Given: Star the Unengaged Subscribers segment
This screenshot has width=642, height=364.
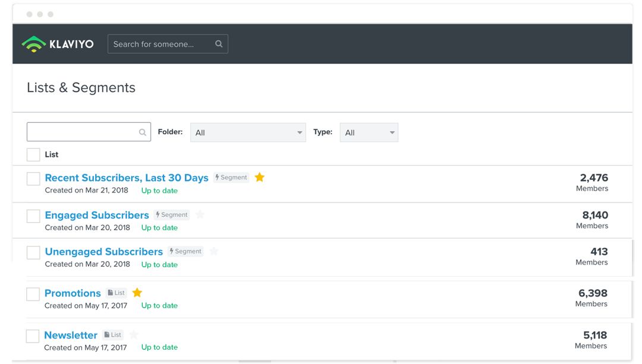Looking at the screenshot, I should click(x=214, y=251).
